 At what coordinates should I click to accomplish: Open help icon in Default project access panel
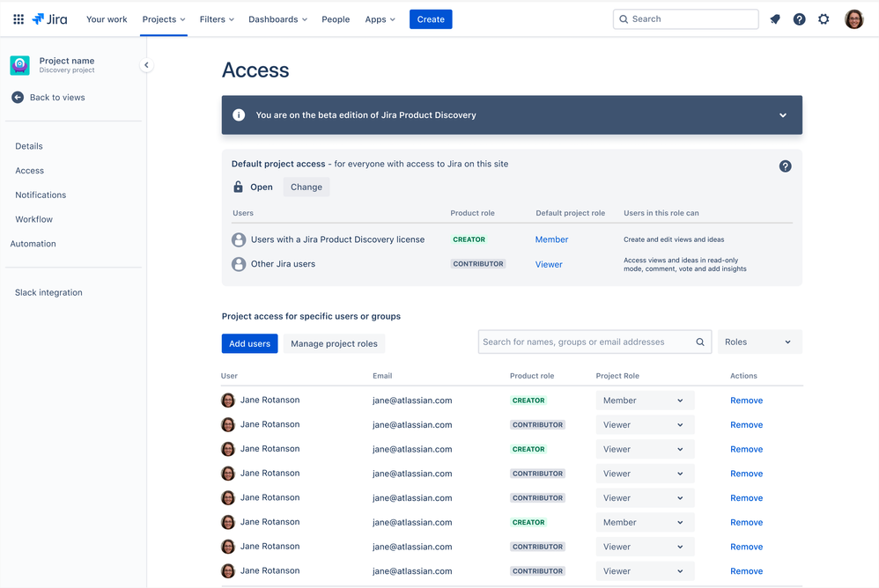click(786, 166)
